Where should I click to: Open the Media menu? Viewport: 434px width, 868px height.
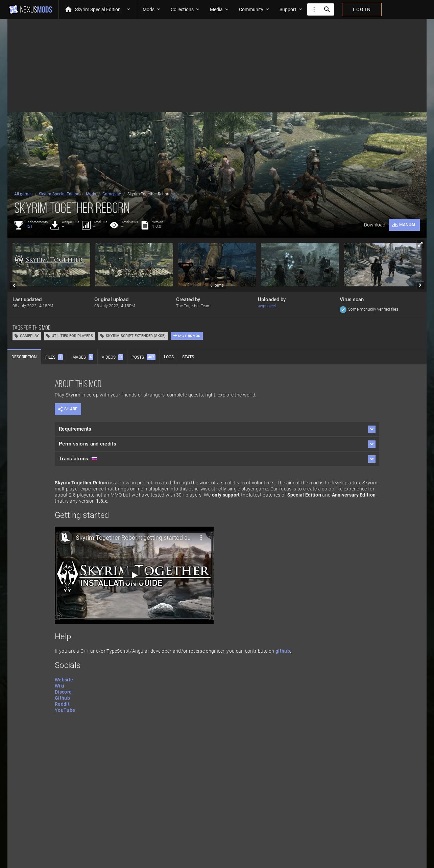point(219,9)
